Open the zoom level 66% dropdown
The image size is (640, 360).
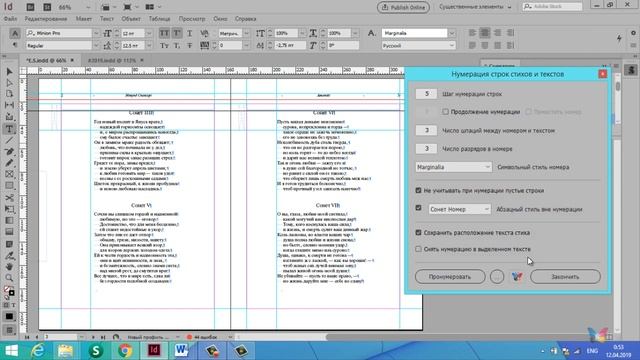pos(88,7)
